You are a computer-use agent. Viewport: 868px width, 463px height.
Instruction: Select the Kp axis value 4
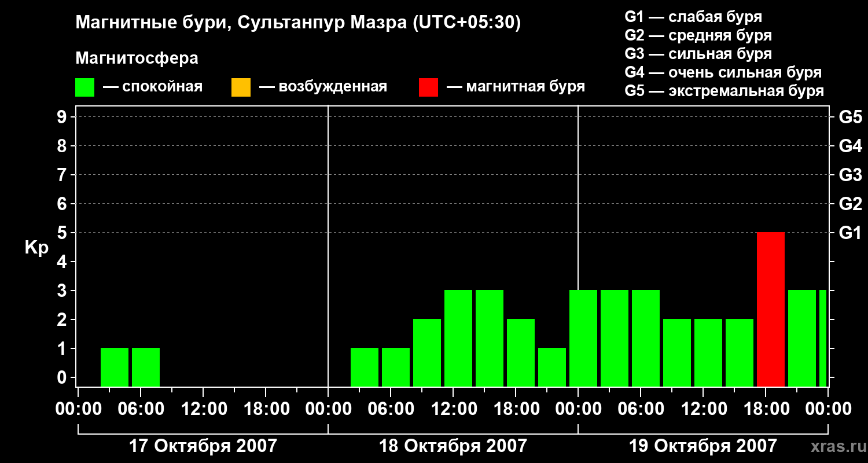(63, 262)
